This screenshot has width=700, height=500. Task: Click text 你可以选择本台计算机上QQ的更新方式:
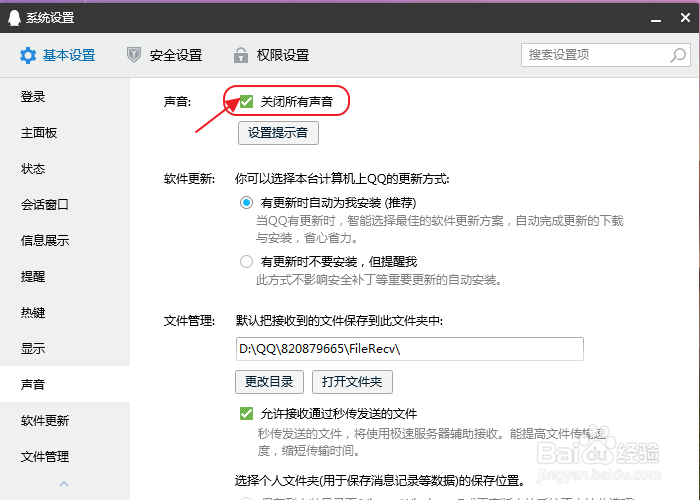click(x=342, y=179)
